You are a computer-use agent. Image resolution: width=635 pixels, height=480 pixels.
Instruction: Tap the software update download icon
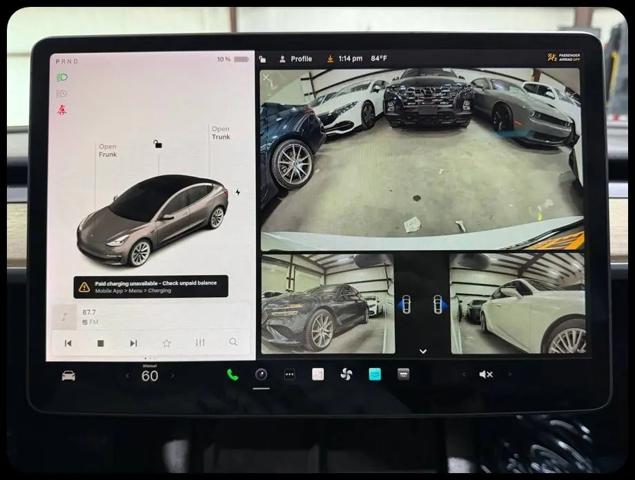(x=330, y=59)
